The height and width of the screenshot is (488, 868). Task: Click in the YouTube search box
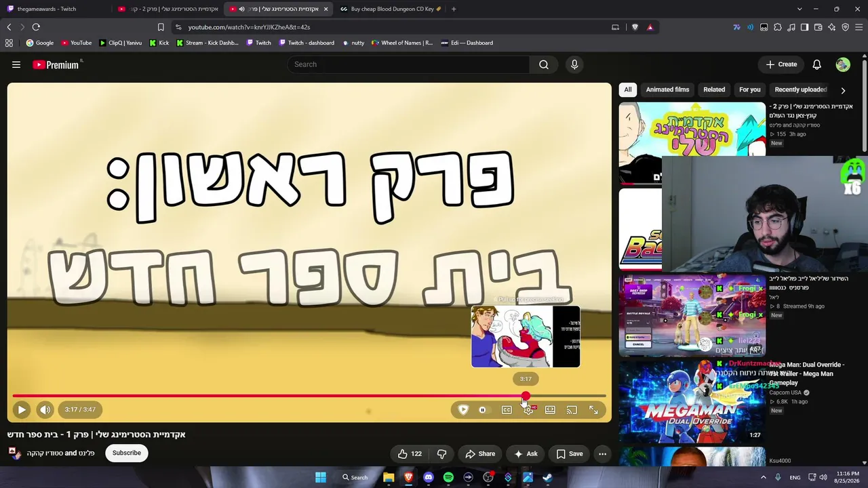tap(408, 64)
